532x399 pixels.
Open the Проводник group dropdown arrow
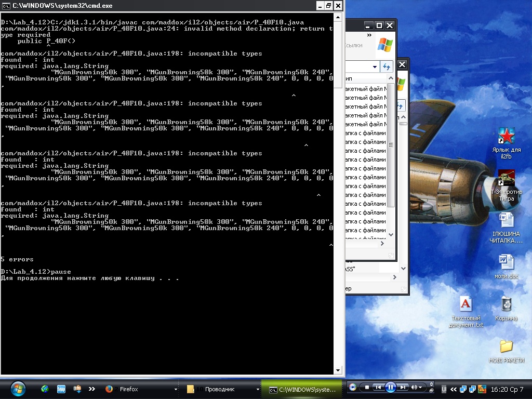pyautogui.click(x=258, y=389)
